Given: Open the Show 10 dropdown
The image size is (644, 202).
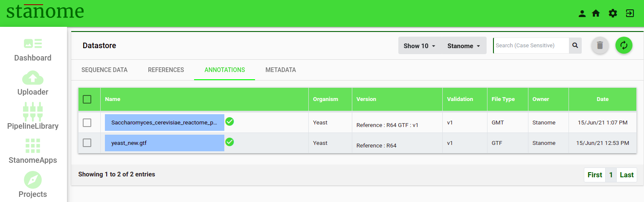Looking at the screenshot, I should coord(420,46).
